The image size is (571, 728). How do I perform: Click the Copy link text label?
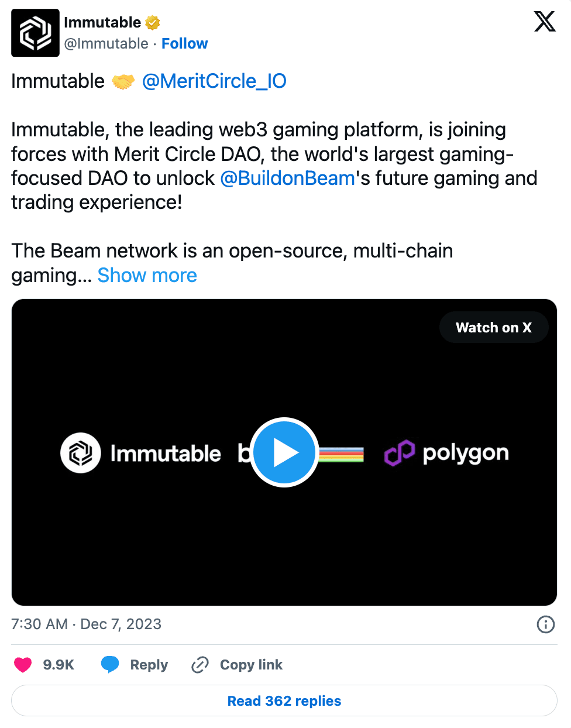[x=251, y=665]
